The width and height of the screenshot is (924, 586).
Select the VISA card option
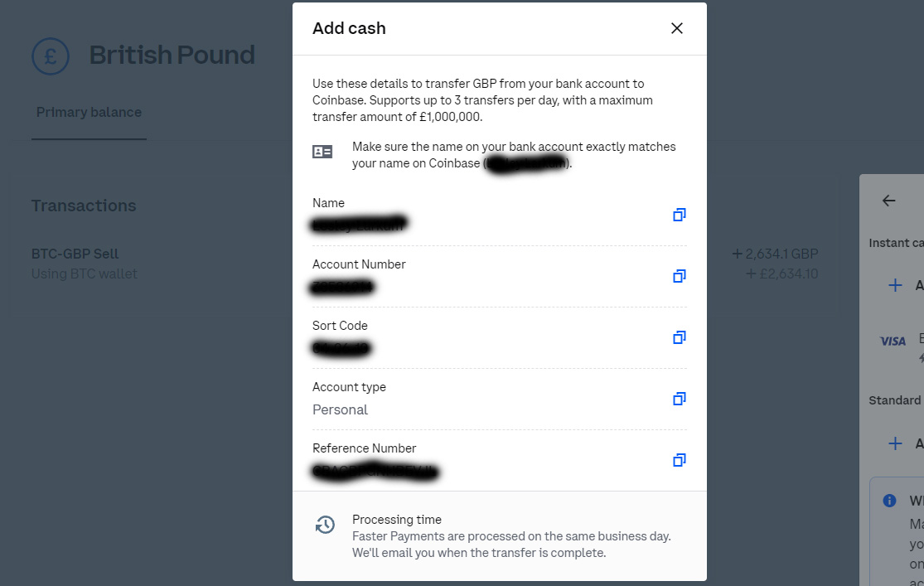(x=893, y=341)
